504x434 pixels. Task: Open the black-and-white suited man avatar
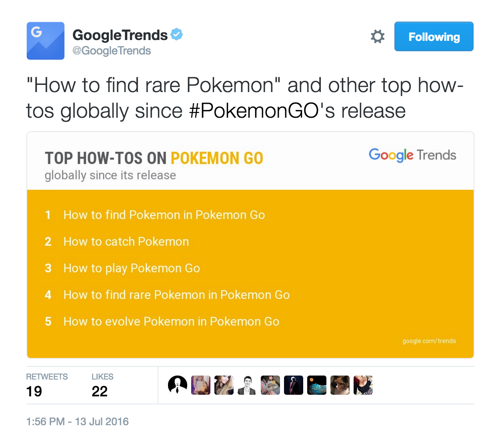click(x=247, y=385)
